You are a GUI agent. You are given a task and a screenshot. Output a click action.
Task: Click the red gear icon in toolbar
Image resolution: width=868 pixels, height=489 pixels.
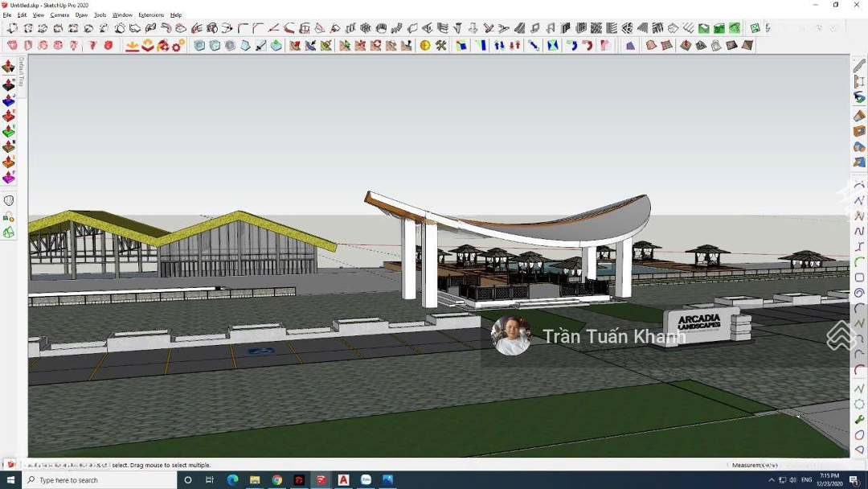coord(178,46)
